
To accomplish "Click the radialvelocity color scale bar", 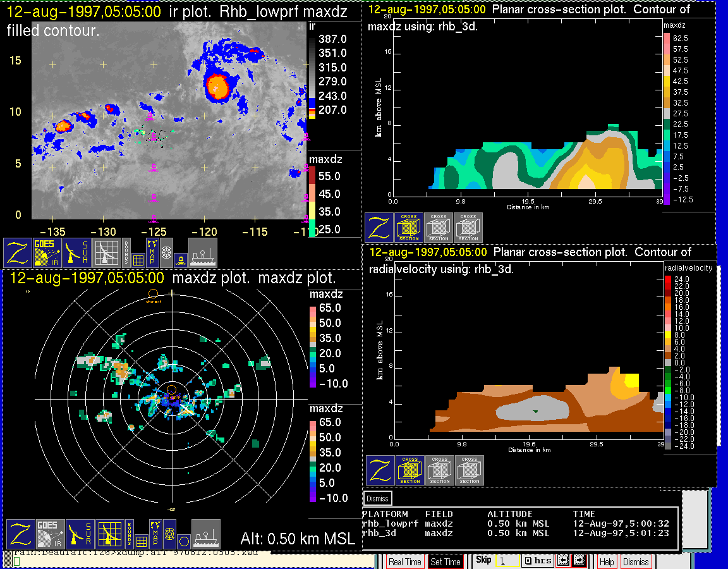I will (x=668, y=362).
